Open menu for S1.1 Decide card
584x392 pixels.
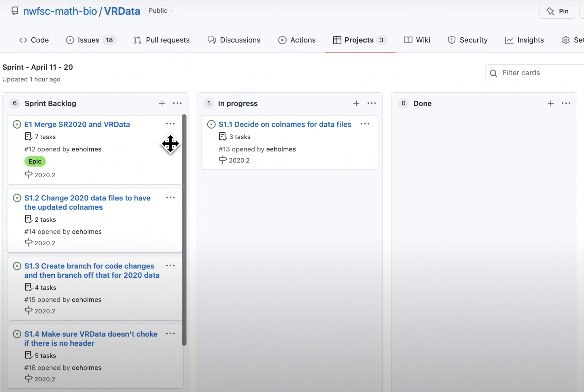pyautogui.click(x=365, y=124)
